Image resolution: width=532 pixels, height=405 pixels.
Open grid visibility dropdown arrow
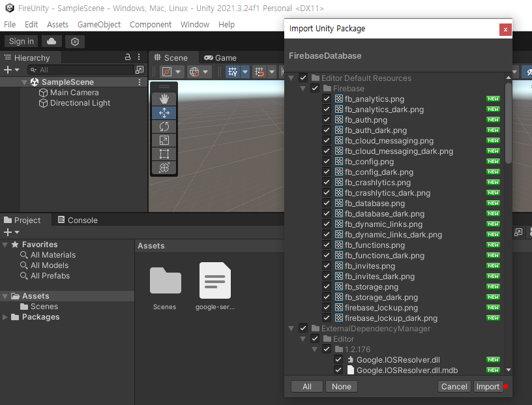(245, 72)
